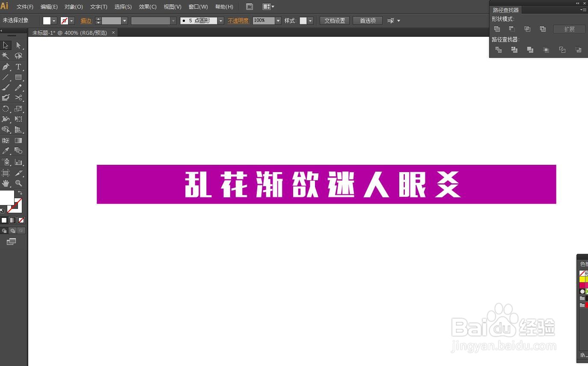Image resolution: width=588 pixels, height=366 pixels.
Task: Select the Blend tool
Action: click(x=18, y=151)
